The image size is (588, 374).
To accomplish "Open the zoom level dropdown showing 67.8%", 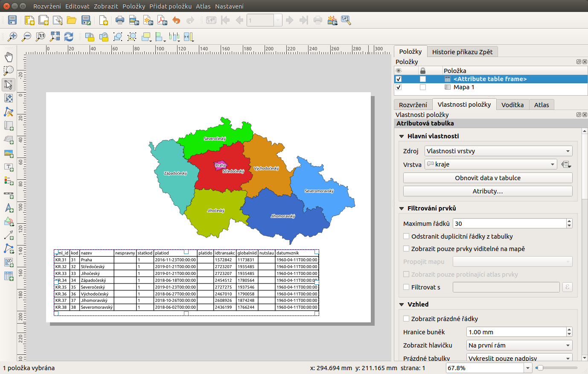I will [528, 368].
